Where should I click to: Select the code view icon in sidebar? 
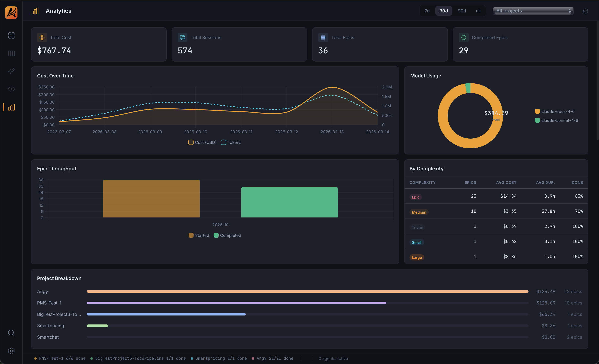11,89
